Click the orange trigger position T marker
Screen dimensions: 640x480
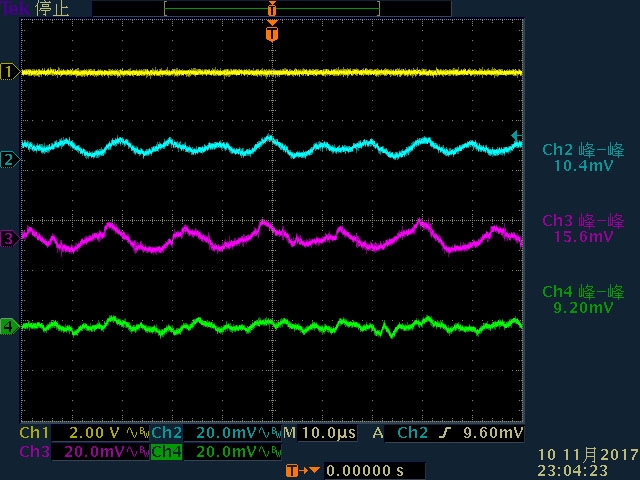point(272,33)
